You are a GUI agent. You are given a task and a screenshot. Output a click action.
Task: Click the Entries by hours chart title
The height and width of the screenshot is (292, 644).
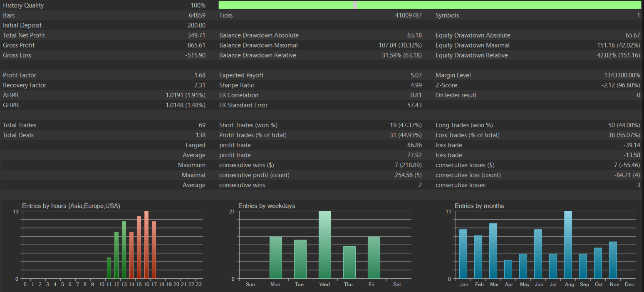click(71, 206)
